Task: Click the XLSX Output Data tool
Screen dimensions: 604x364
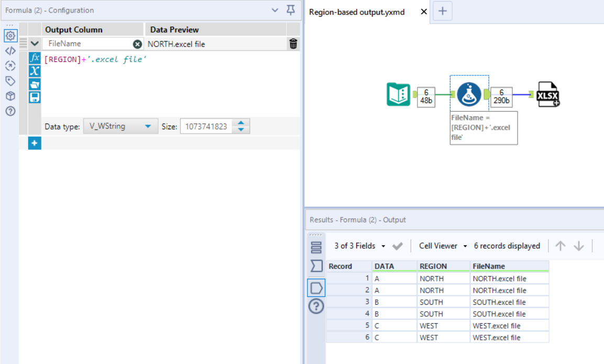Action: [547, 95]
